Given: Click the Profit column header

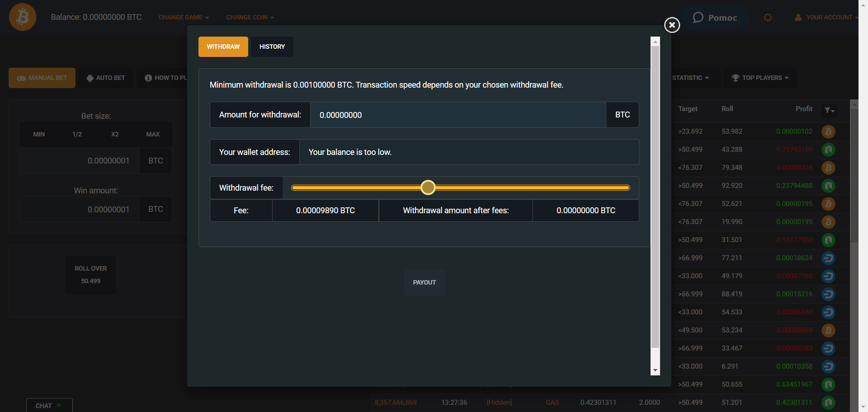Looking at the screenshot, I should point(804,109).
